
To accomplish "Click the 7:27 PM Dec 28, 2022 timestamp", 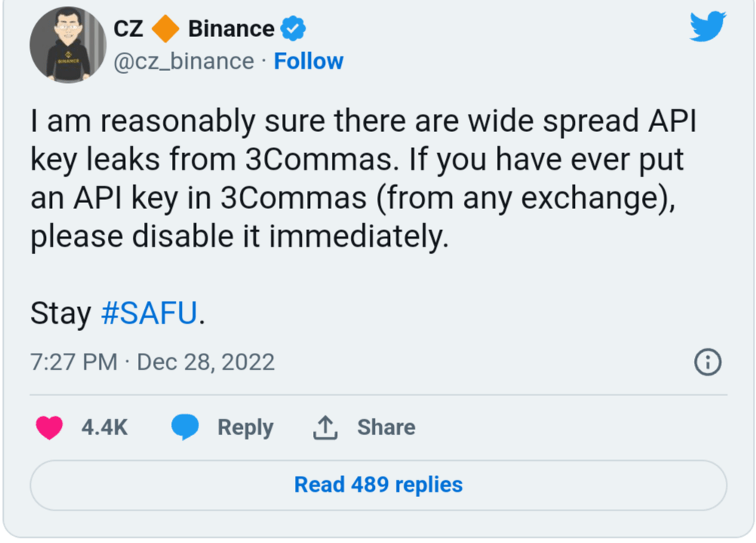I will coord(152,362).
